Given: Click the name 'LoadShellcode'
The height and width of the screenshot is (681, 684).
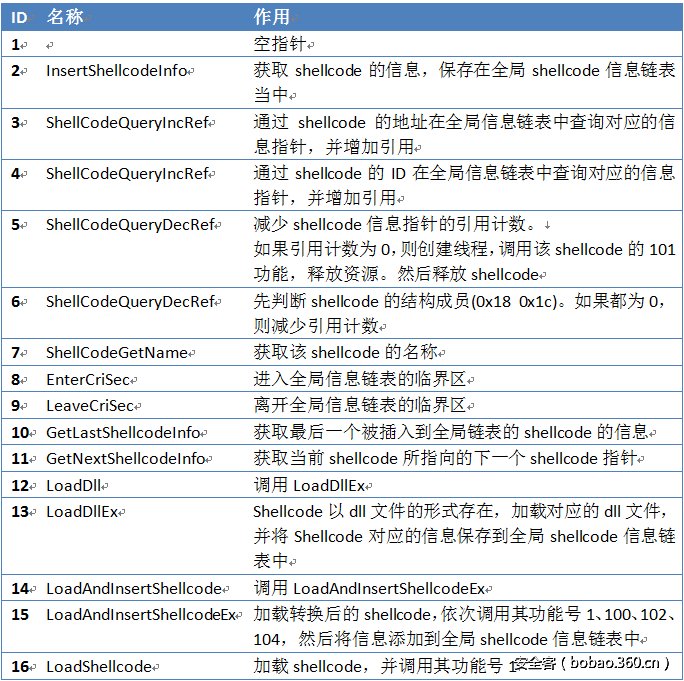Looking at the screenshot, I should [99, 667].
